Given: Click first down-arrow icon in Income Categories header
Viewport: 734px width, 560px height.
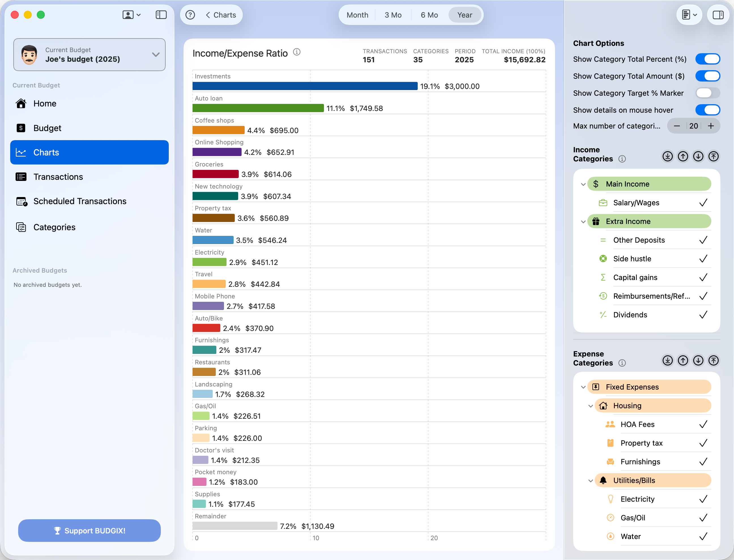Looking at the screenshot, I should coord(667,156).
